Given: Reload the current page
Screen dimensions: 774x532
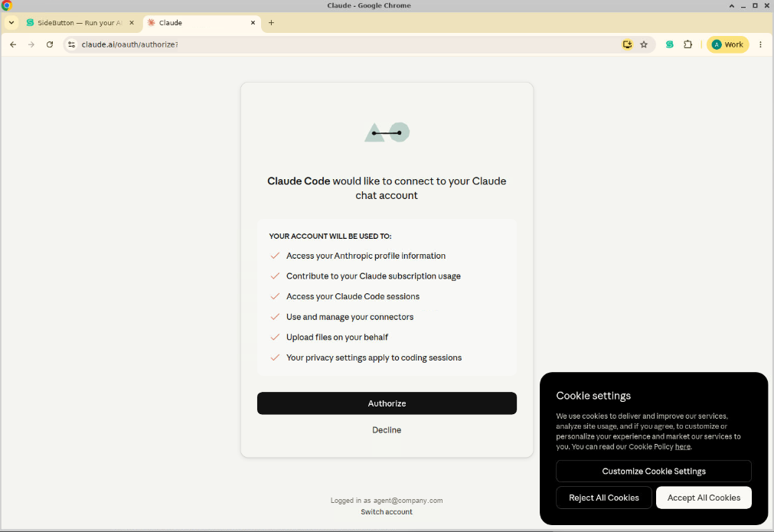Looking at the screenshot, I should pos(50,44).
